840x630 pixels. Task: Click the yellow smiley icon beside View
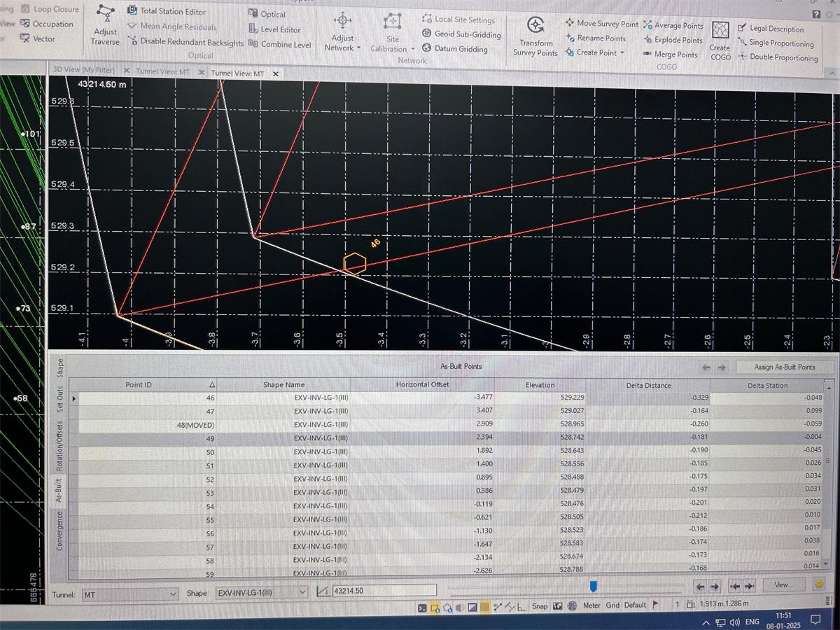(819, 584)
